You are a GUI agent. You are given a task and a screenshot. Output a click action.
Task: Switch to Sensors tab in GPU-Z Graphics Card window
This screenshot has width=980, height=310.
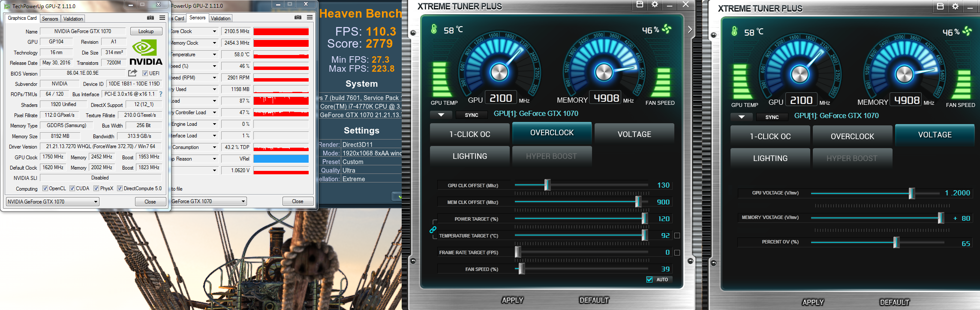coord(50,18)
